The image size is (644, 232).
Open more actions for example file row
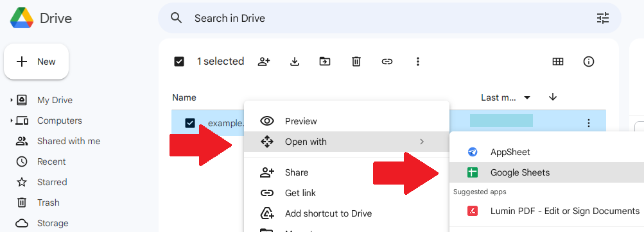point(589,122)
